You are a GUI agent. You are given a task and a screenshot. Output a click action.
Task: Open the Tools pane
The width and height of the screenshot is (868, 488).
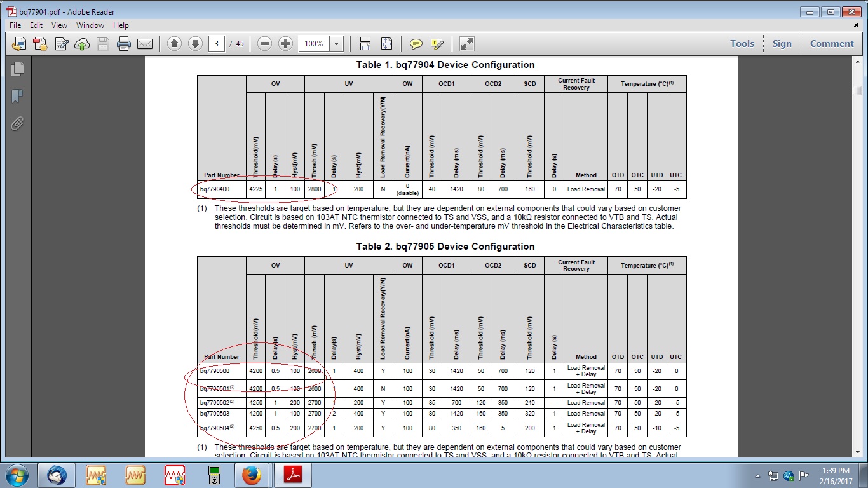(742, 44)
